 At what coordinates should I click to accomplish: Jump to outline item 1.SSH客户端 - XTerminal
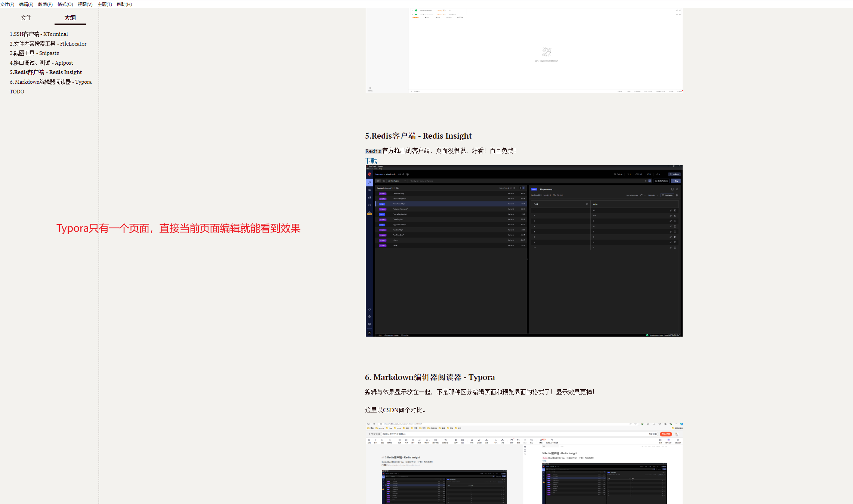(39, 34)
